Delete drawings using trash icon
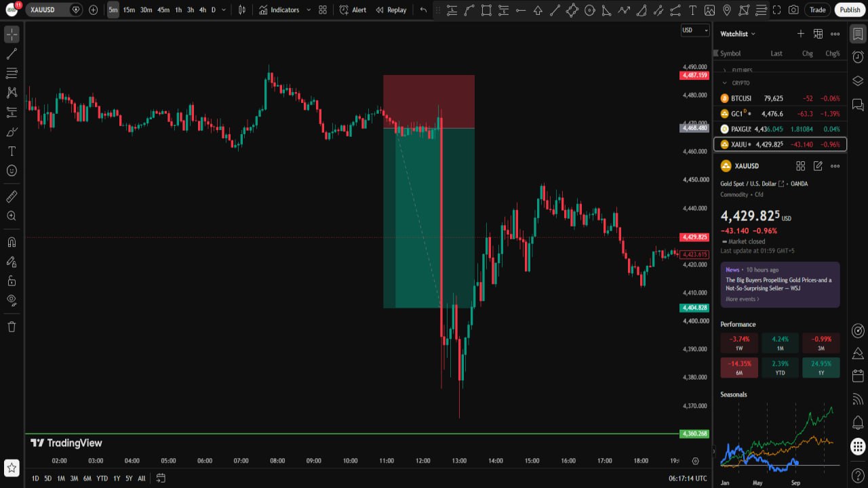 coord(12,327)
